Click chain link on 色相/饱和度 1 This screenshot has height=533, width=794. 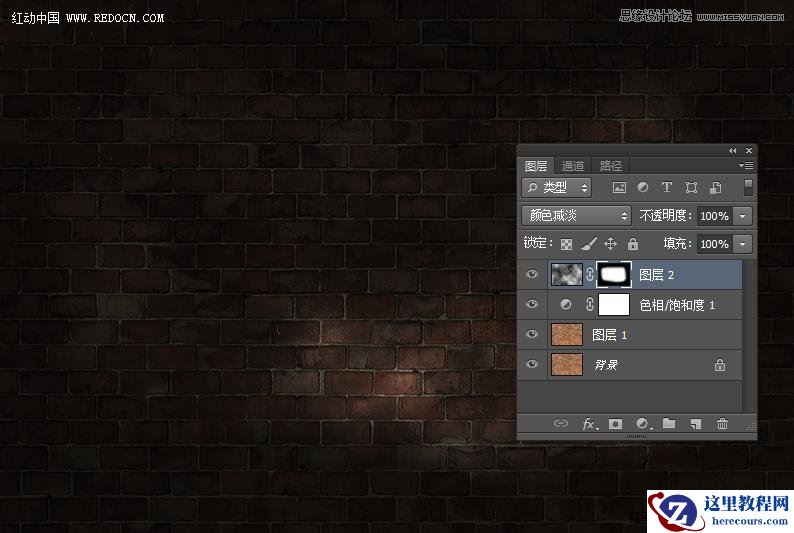coord(590,304)
